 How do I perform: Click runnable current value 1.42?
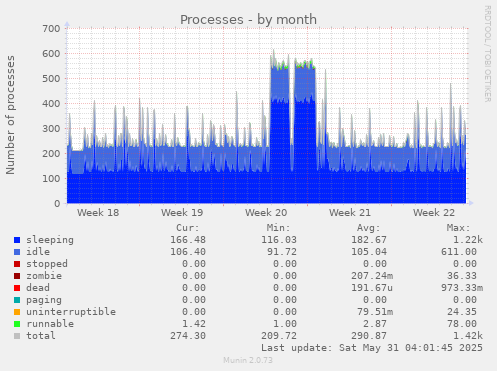194,324
